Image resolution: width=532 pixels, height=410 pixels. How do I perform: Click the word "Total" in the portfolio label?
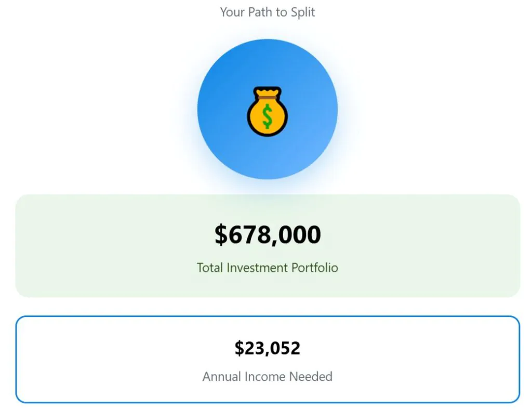click(209, 268)
